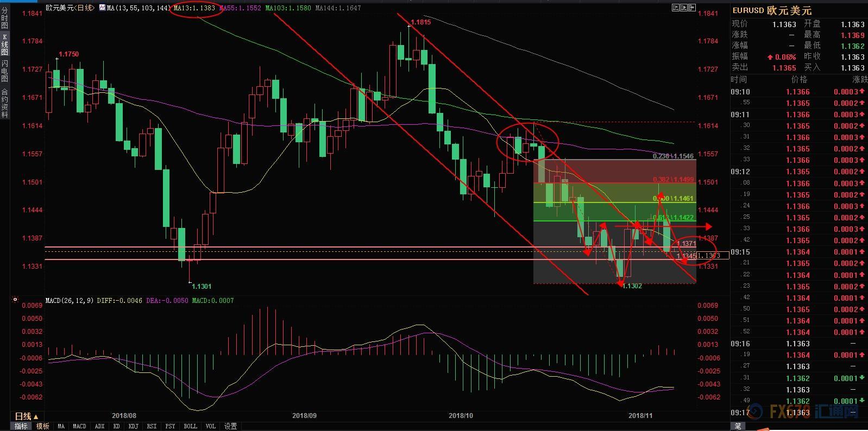The image size is (868, 431).
Task: Click the 欧元美元<日线> chart title
Action: click(70, 8)
